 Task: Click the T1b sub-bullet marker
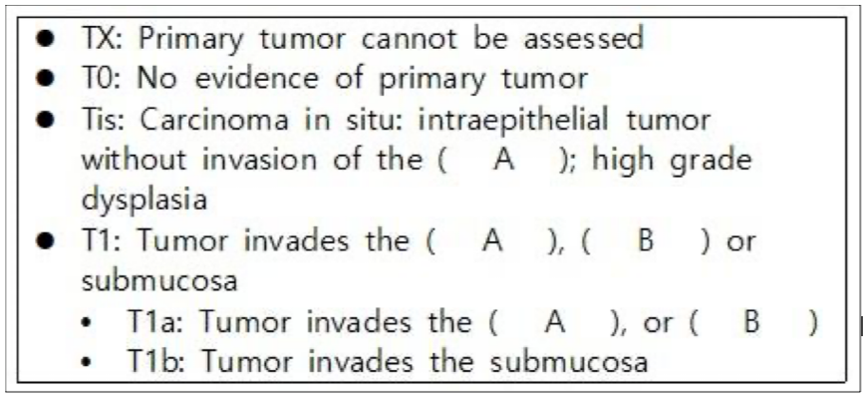85,363
